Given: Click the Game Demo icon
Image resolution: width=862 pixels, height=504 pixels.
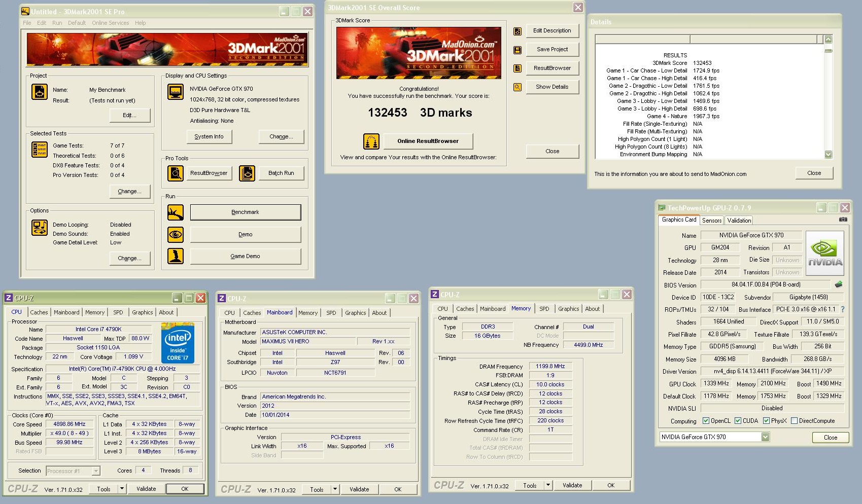Looking at the screenshot, I should [x=176, y=256].
